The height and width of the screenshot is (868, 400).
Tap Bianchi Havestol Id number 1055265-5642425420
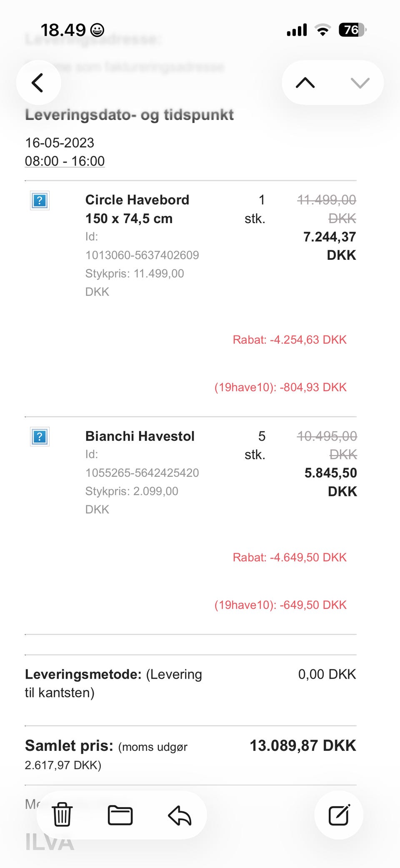pos(142,473)
